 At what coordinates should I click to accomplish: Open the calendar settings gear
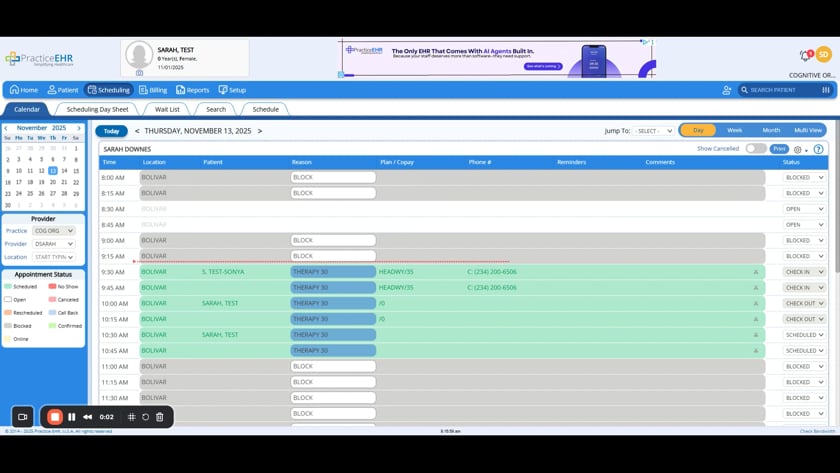798,149
